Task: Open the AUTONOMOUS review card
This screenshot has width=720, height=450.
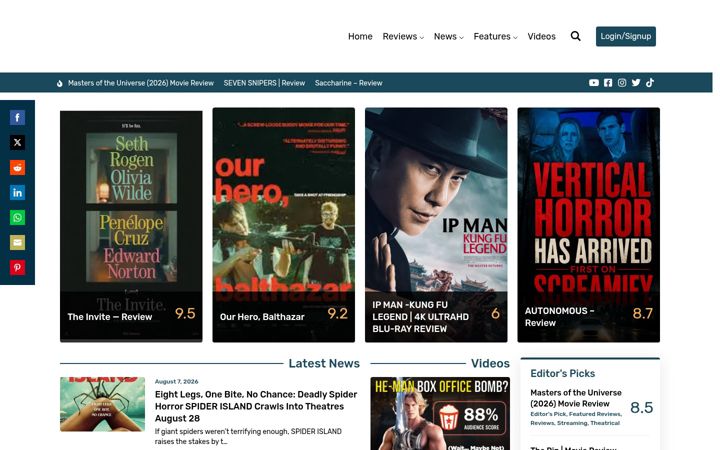Action: 589,225
